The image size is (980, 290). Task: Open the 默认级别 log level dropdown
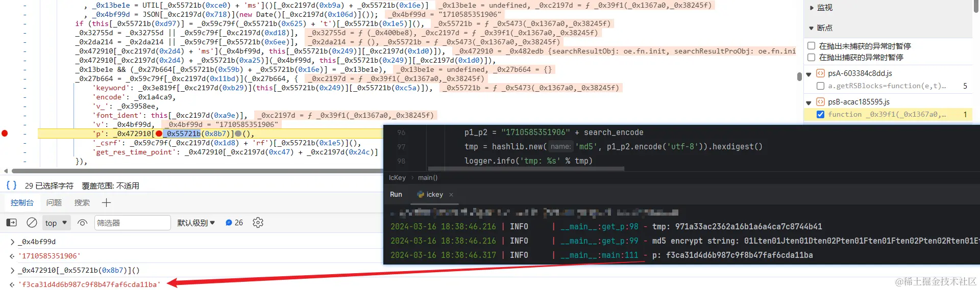coord(196,223)
